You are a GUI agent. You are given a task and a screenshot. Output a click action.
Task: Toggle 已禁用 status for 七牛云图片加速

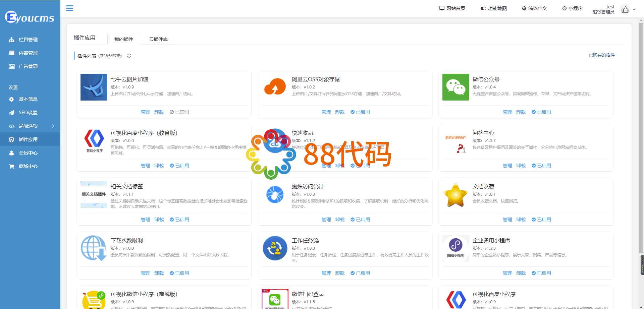(x=179, y=112)
